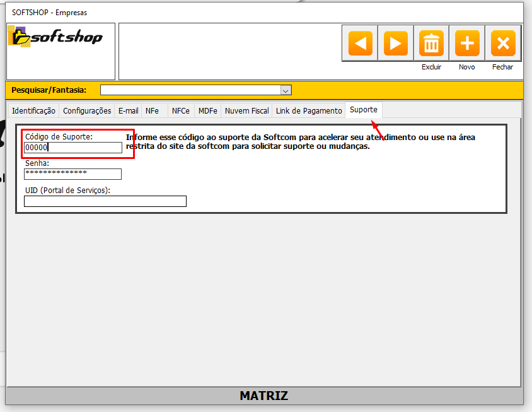The image size is (532, 412).
Task: Click the Fechar X icon
Action: click(503, 44)
